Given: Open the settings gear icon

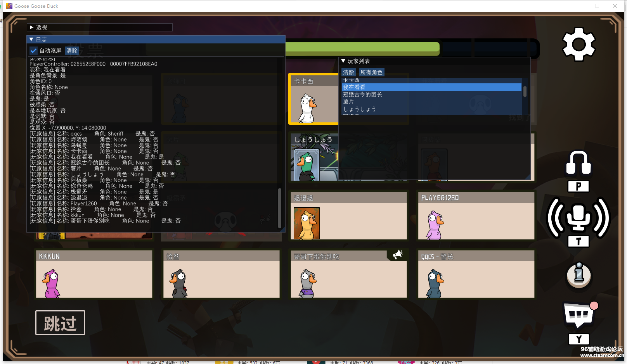Looking at the screenshot, I should point(579,44).
